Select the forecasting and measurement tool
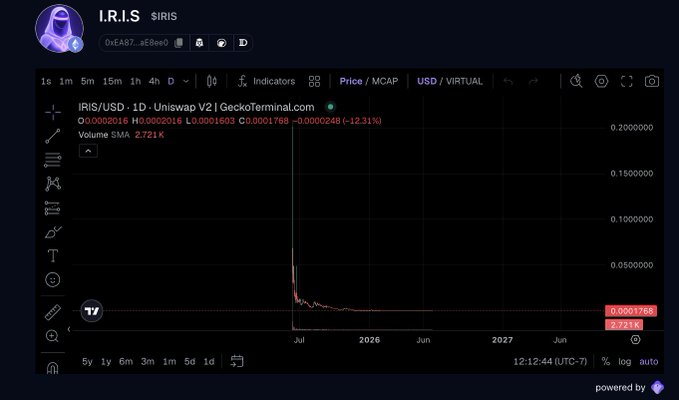 53,208
